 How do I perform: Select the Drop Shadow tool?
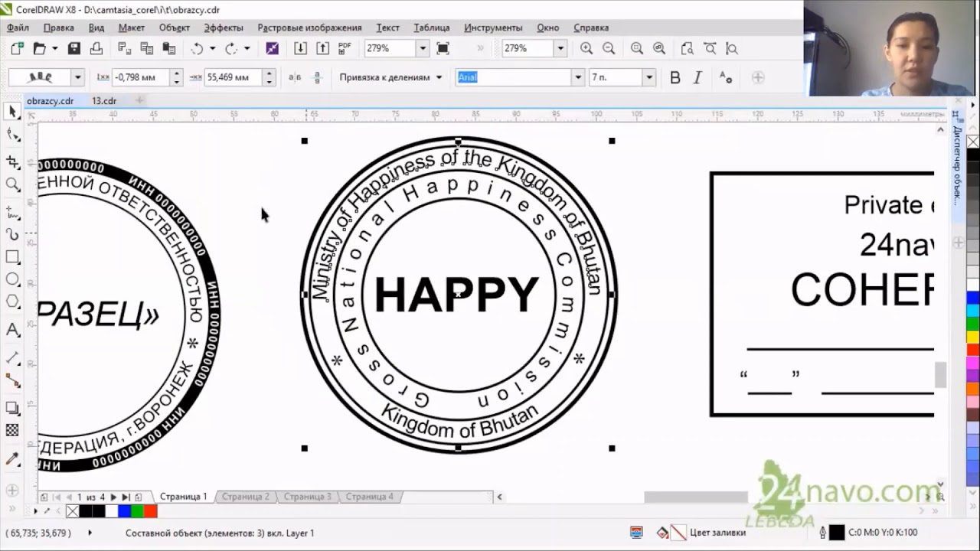click(12, 408)
